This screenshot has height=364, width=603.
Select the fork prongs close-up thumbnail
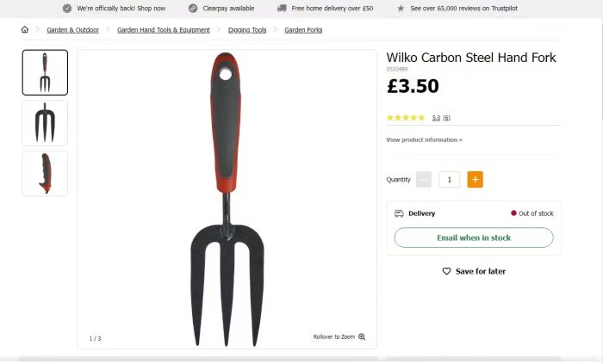pyautogui.click(x=45, y=123)
